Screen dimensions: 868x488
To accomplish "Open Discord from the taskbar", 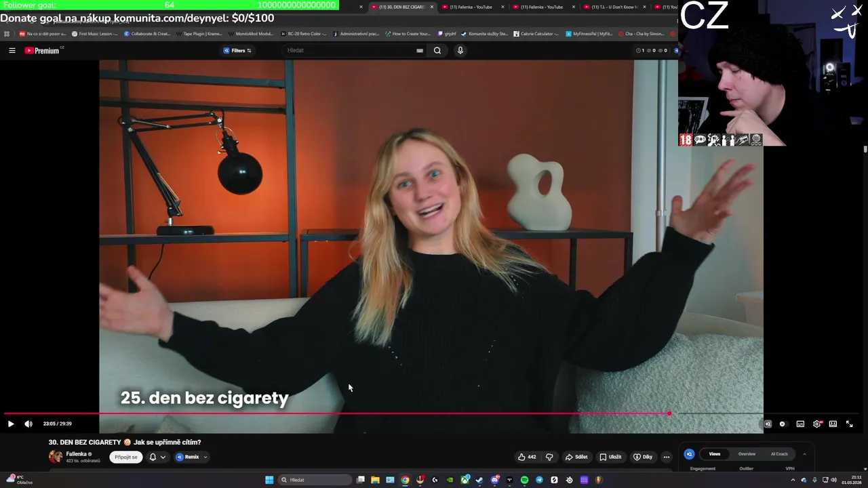I will (x=495, y=480).
